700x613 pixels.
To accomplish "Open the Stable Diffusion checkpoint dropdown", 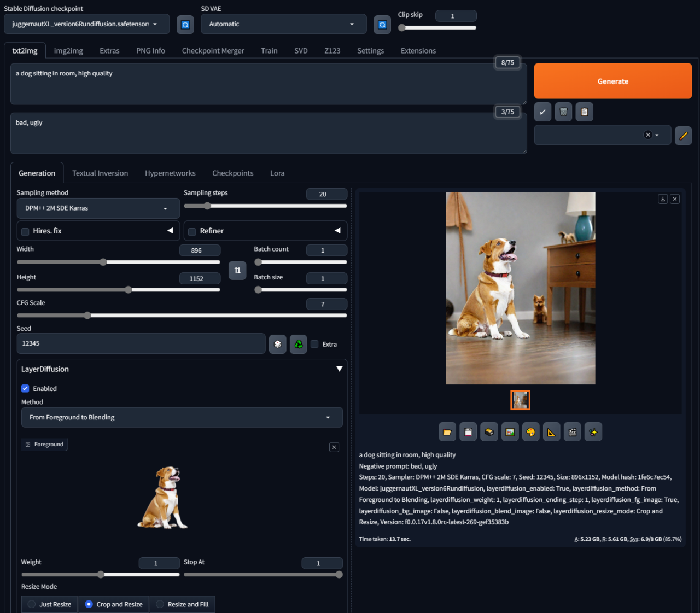I will (87, 24).
